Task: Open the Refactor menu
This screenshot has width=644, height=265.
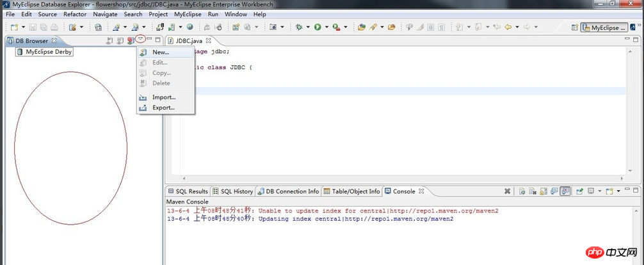Action: pyautogui.click(x=74, y=14)
